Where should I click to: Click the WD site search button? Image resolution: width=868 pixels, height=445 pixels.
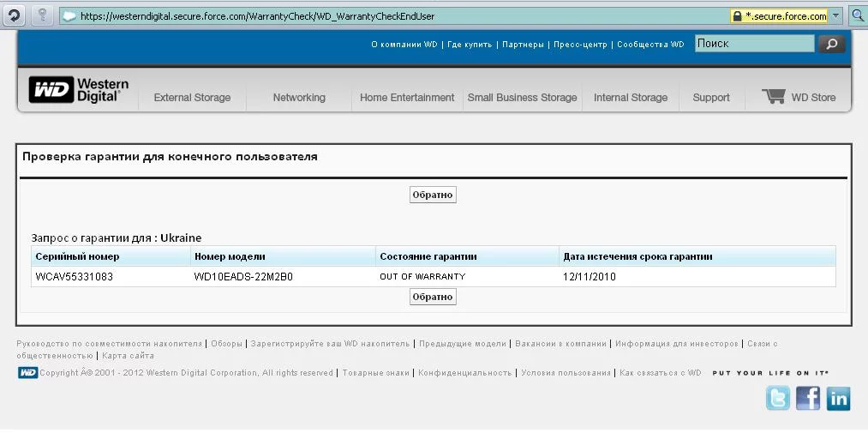[x=831, y=44]
